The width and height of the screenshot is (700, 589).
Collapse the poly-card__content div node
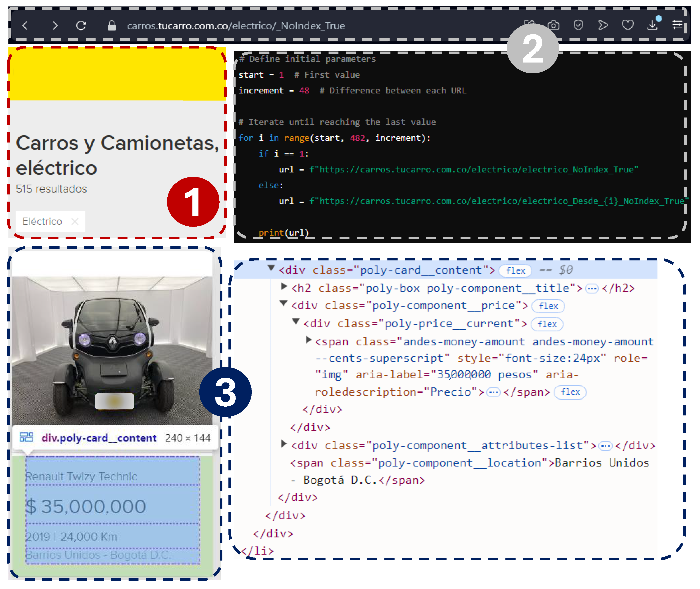[x=271, y=268]
